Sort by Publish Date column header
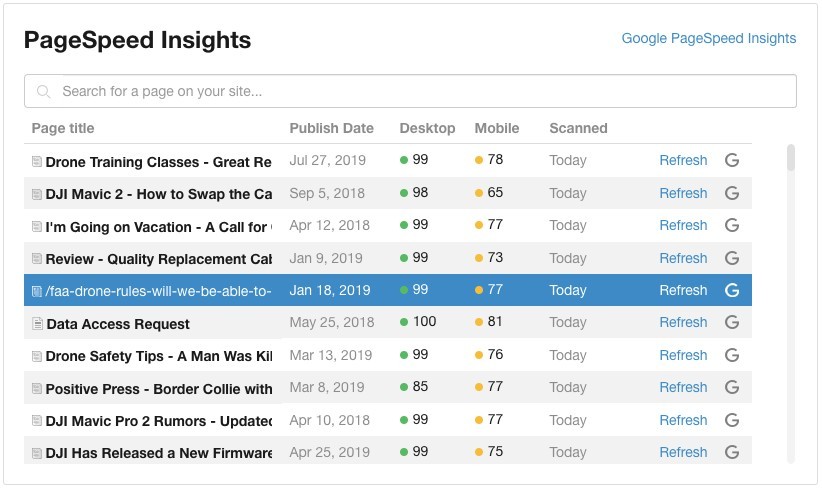 click(x=331, y=128)
